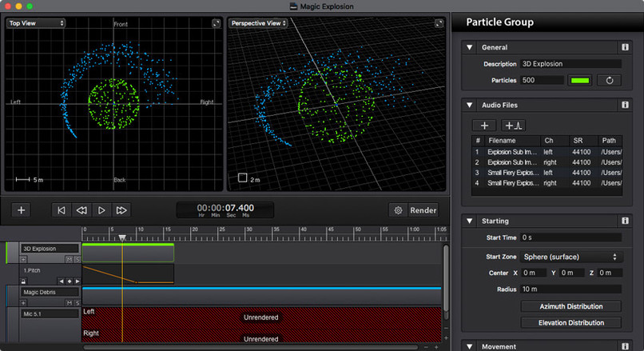
Task: Mute the 3D Explosion track
Action: pos(69,259)
